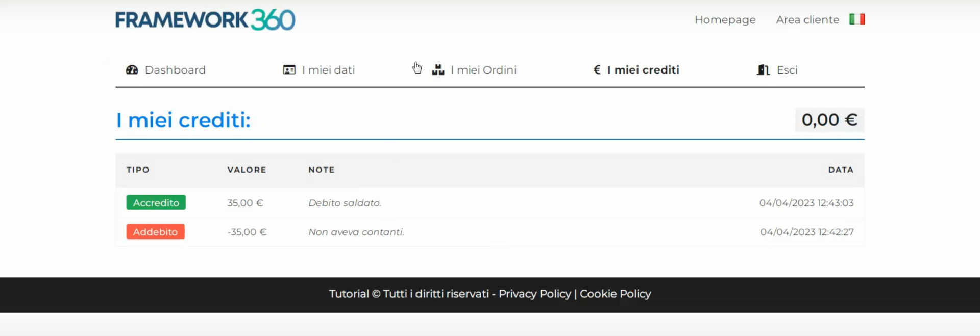
Task: Select the euro icon beside I miei crediti
Action: (x=597, y=69)
